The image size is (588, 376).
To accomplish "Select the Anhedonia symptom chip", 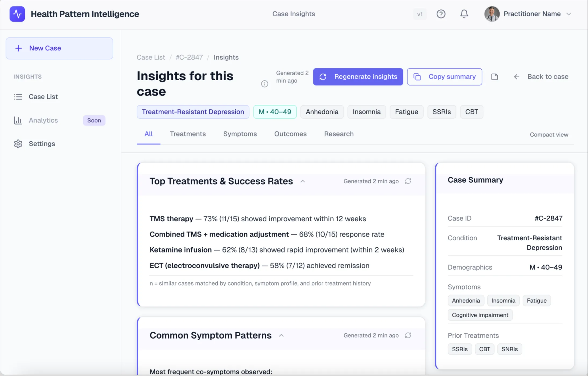I will point(322,112).
